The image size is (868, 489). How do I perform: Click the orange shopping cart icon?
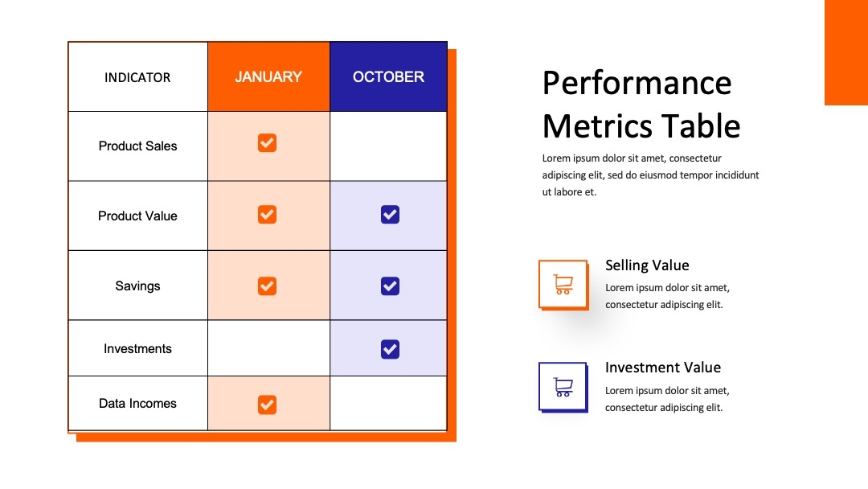[563, 285]
